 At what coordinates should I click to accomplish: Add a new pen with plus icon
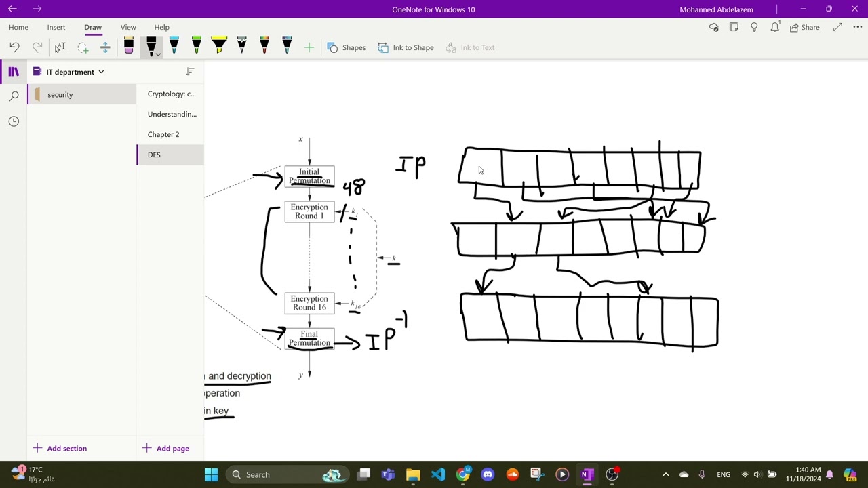[309, 47]
